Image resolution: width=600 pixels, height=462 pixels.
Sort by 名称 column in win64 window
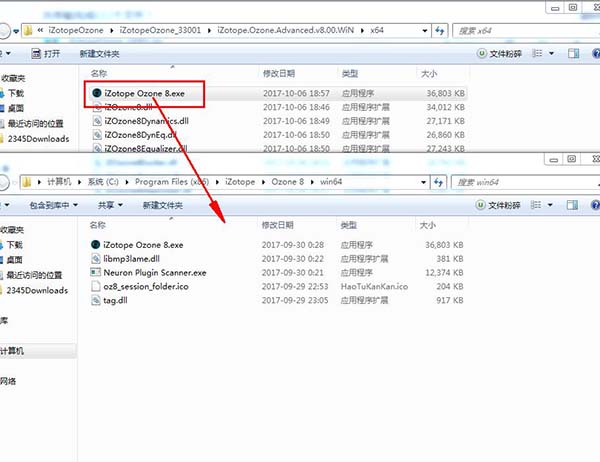tap(97, 225)
